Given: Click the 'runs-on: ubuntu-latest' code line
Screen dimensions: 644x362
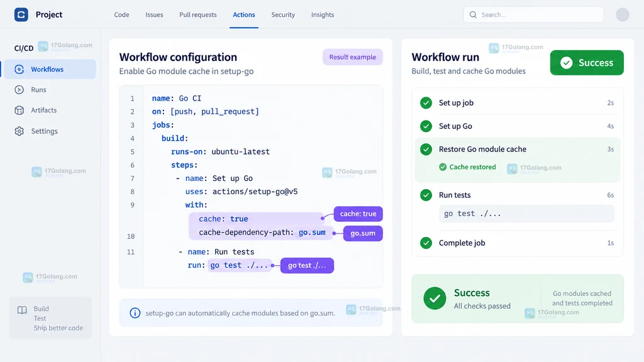Looking at the screenshot, I should [x=220, y=152].
